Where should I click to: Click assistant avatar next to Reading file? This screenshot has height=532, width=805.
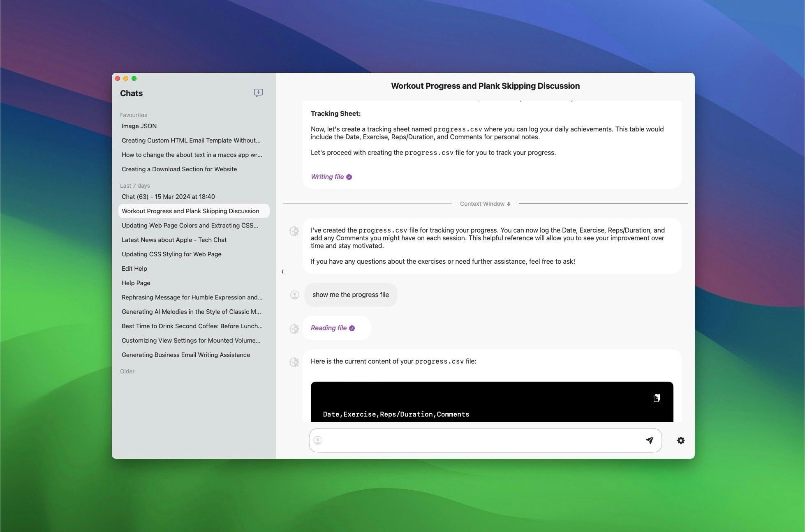(x=294, y=329)
